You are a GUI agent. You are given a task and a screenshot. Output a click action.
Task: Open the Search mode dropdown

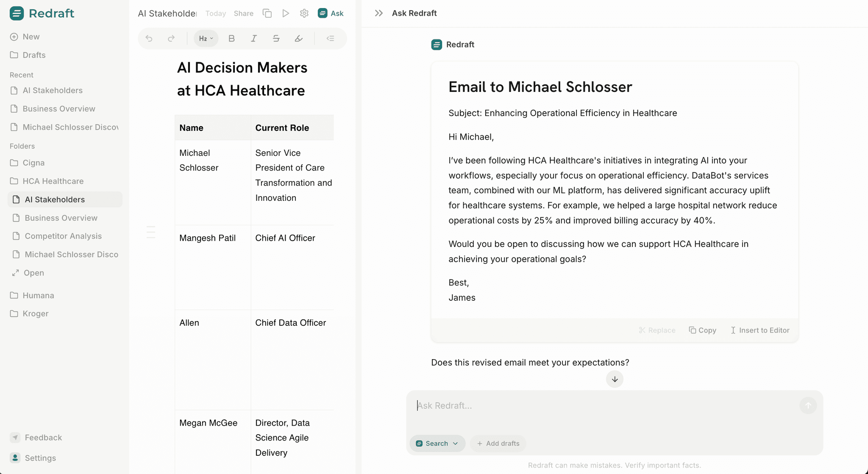[x=437, y=443]
